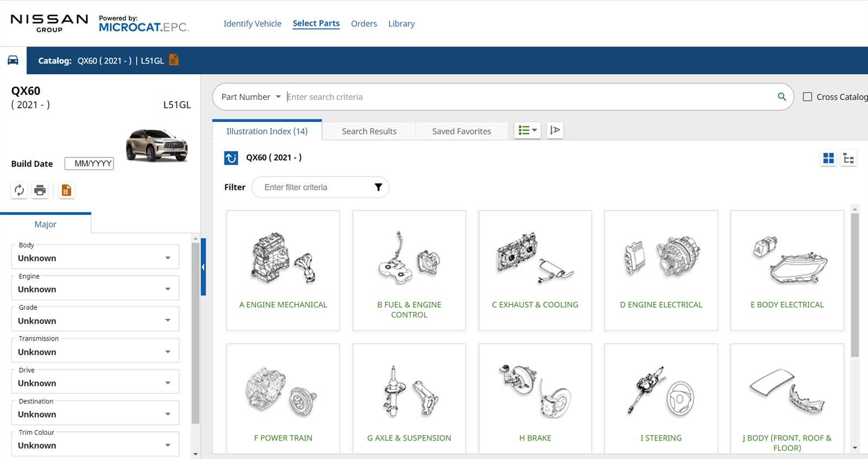Image resolution: width=868 pixels, height=459 pixels.
Task: Click the magnifier search icon in search bar
Action: point(782,97)
